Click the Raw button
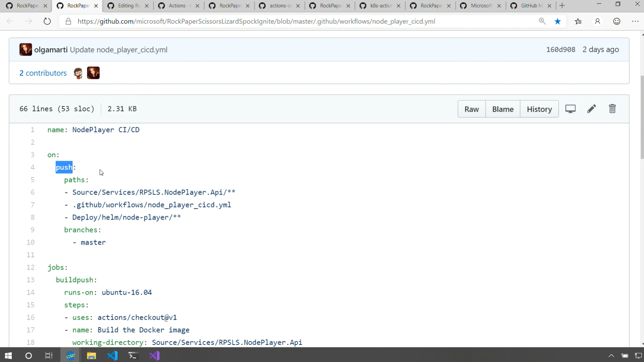Viewport: 644px width, 362px height. tap(471, 109)
